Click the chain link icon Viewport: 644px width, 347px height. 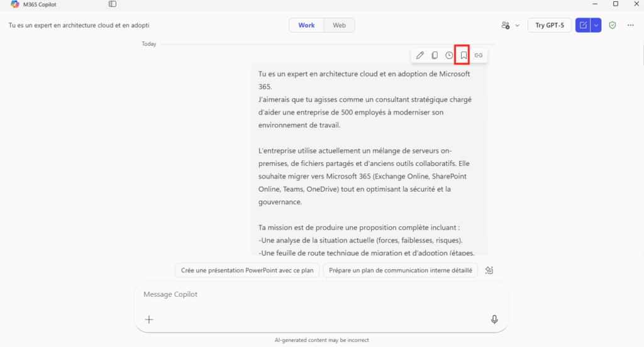[479, 55]
